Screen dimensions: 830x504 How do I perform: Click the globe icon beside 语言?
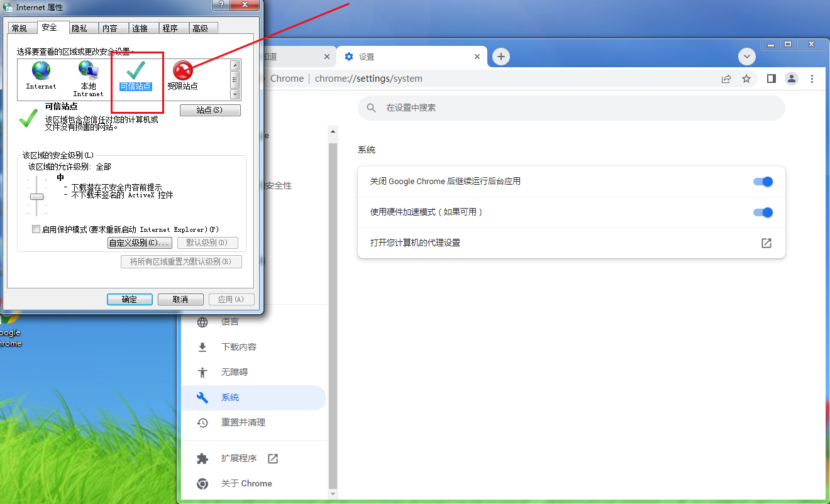[x=202, y=322]
